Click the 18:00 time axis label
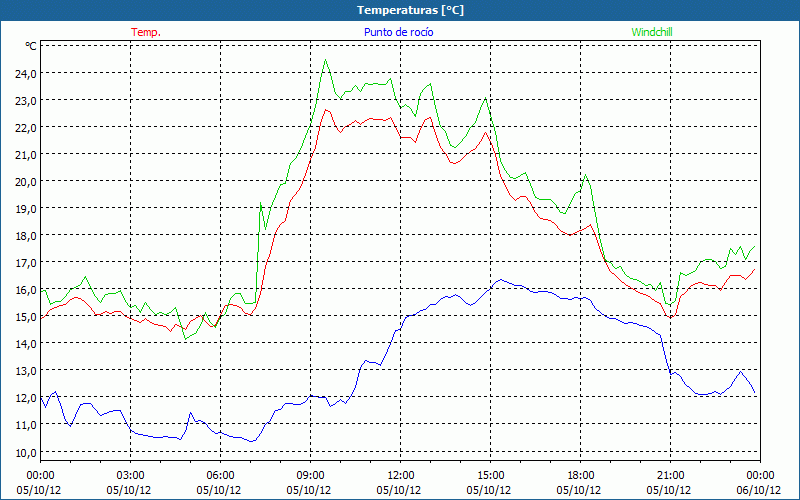 (x=580, y=476)
